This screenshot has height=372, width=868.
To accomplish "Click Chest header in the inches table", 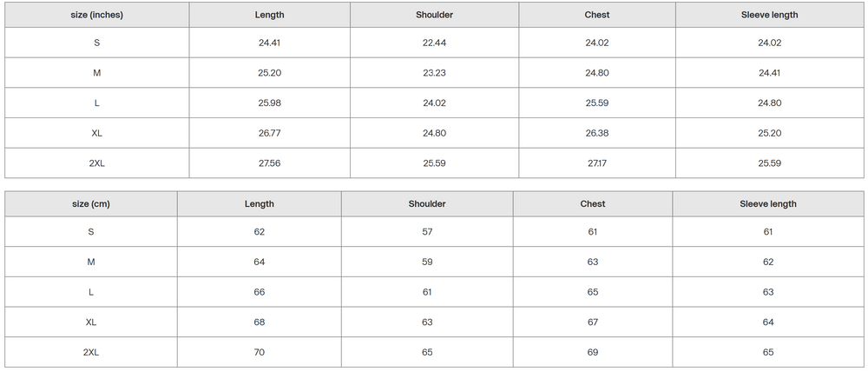I will 597,15.
